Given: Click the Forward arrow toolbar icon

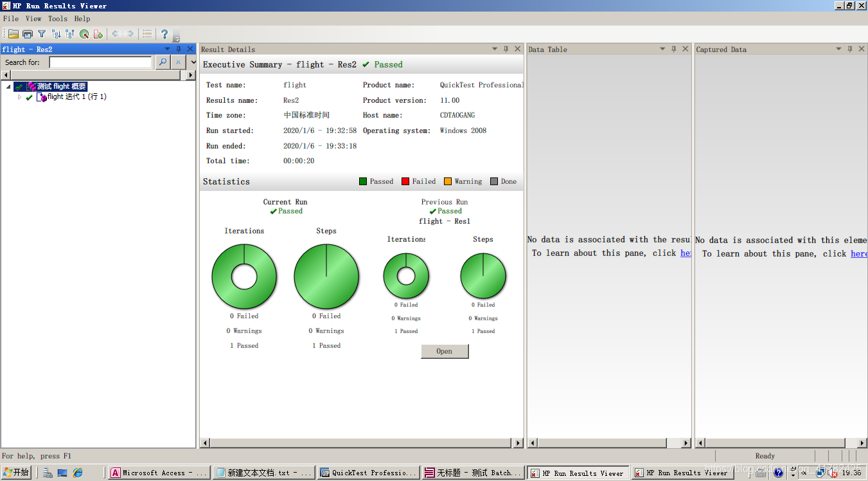Looking at the screenshot, I should (130, 34).
